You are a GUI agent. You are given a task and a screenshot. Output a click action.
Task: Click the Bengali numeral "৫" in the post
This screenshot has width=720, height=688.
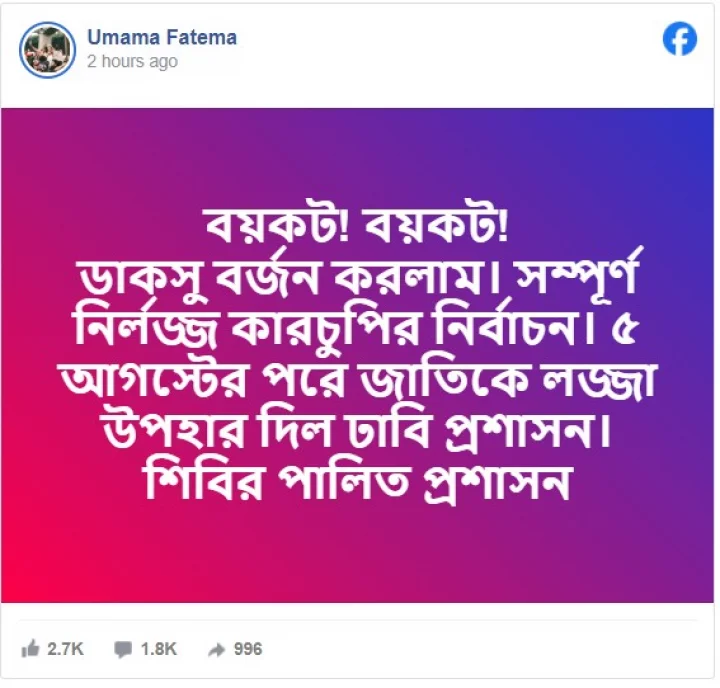[626, 330]
